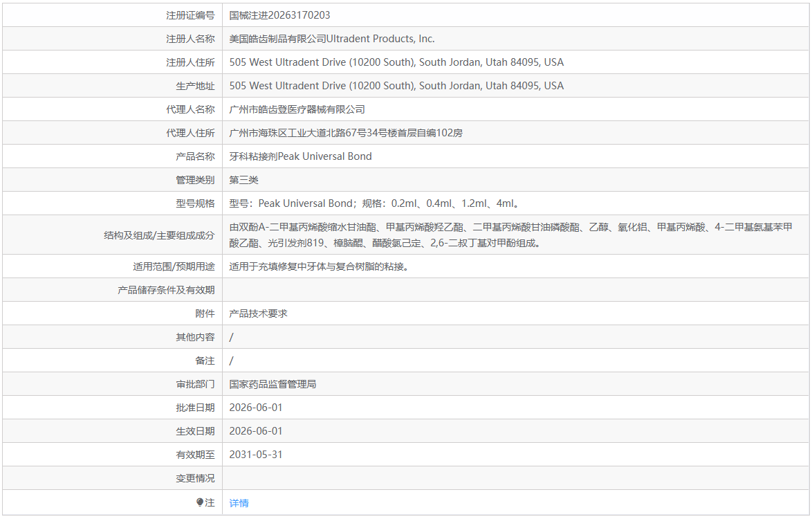Click the 注册证编号 label

(190, 15)
